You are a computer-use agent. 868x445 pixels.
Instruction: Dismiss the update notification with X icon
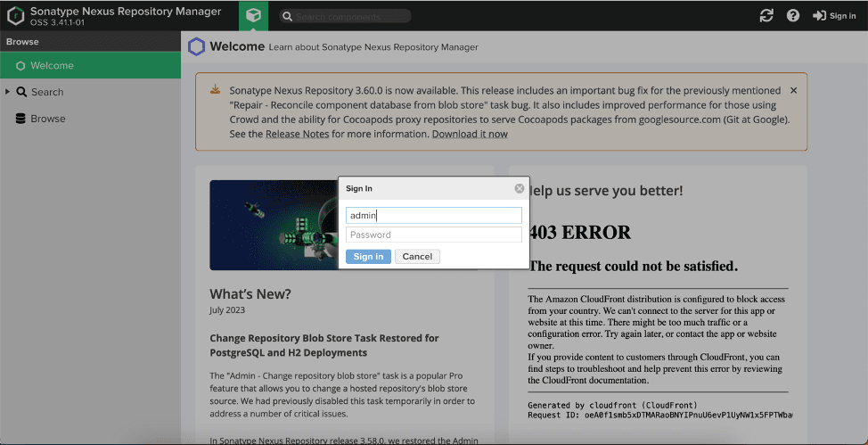[x=793, y=90]
